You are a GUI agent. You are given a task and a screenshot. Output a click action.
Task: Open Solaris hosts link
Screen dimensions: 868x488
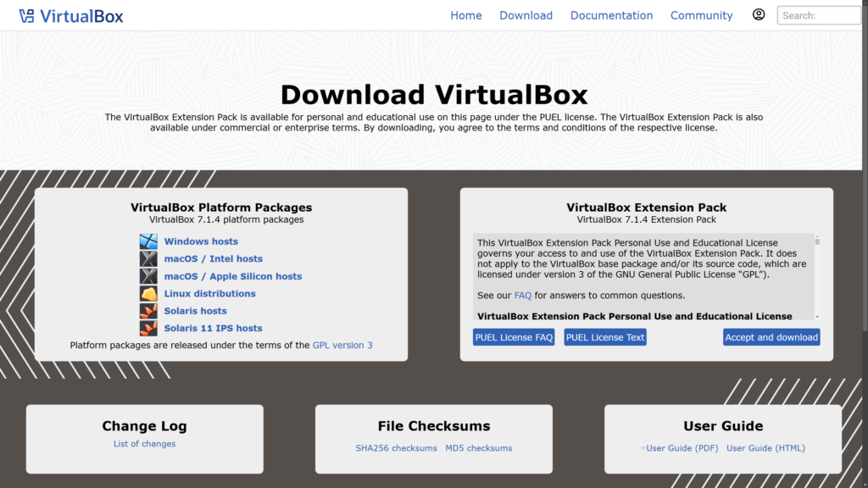click(196, 310)
